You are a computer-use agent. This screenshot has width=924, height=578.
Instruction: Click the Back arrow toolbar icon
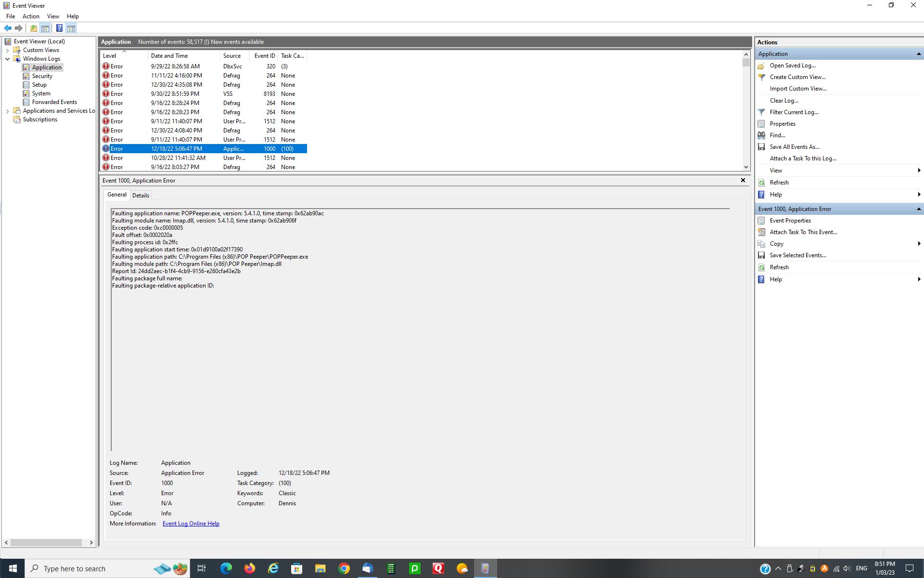(x=8, y=28)
